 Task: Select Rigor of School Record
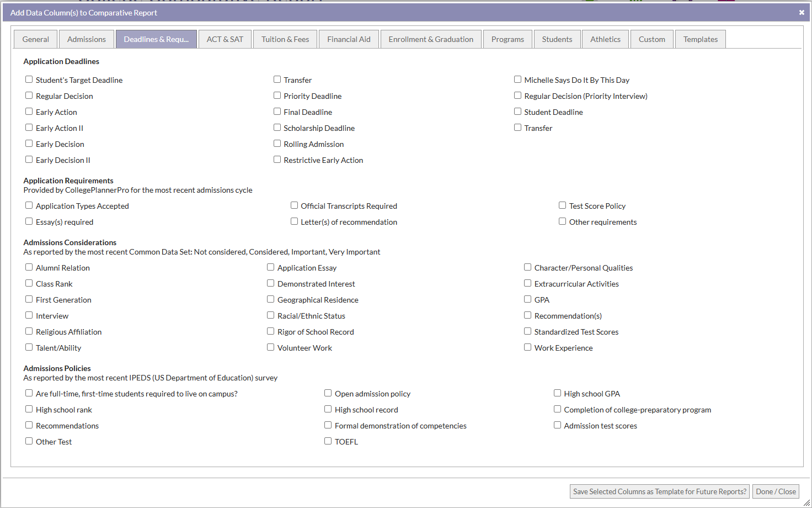click(270, 331)
